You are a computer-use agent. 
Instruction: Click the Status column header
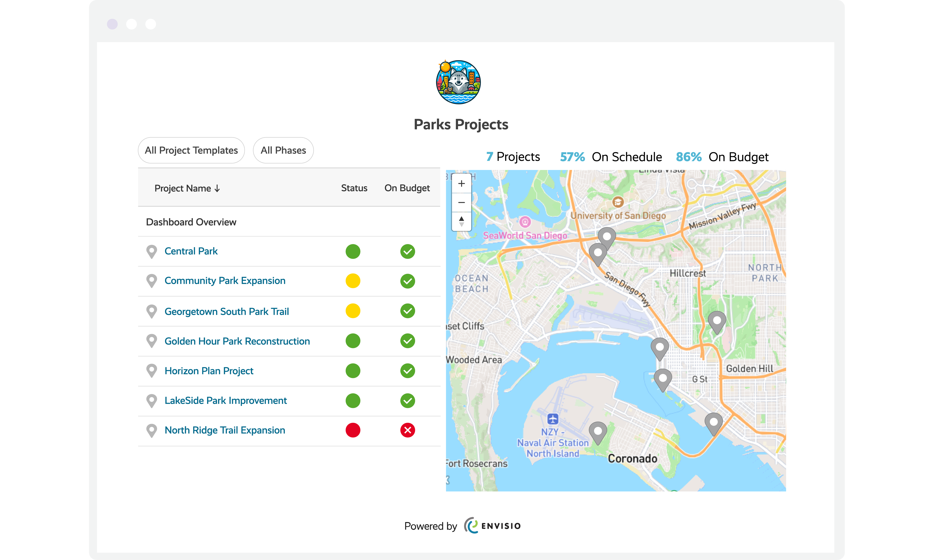(354, 188)
